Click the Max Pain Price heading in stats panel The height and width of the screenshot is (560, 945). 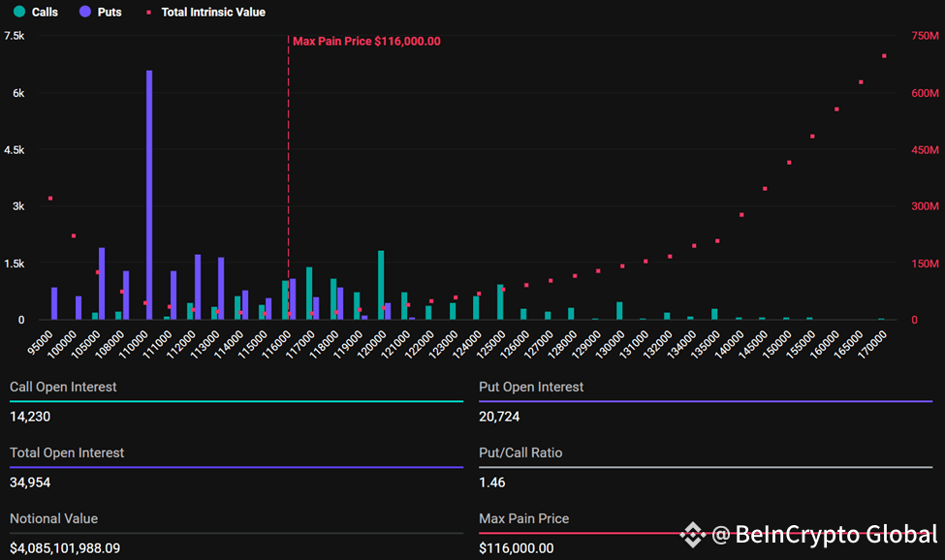[x=523, y=517]
